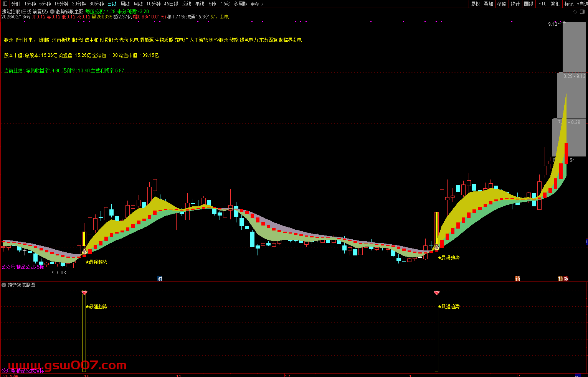Select the 60分钟 period tab

pos(96,4)
